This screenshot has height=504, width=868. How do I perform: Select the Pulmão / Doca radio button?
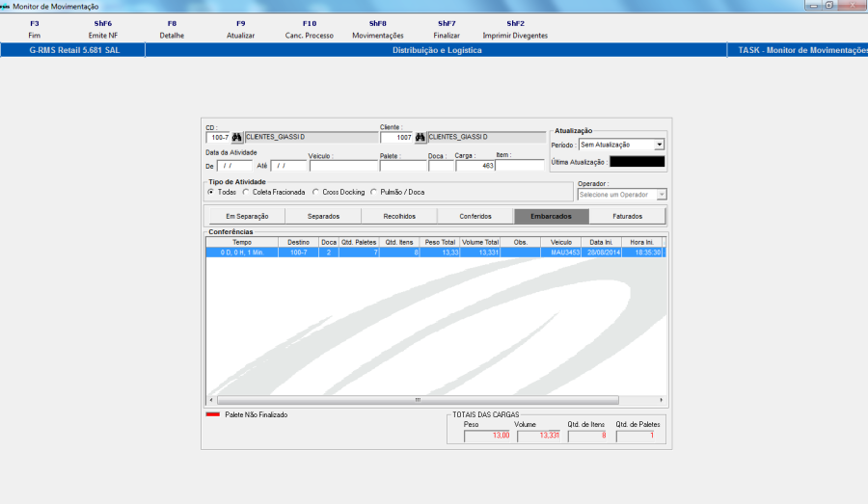[373, 192]
